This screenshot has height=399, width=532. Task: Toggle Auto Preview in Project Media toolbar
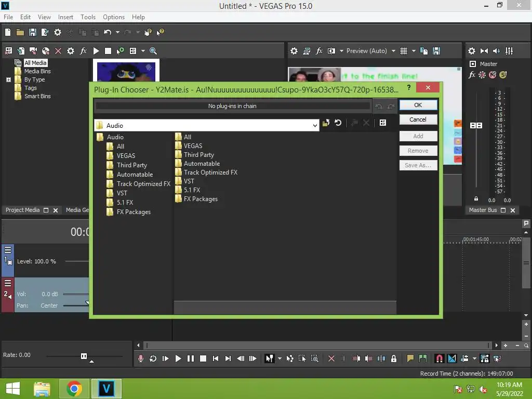pos(121,51)
